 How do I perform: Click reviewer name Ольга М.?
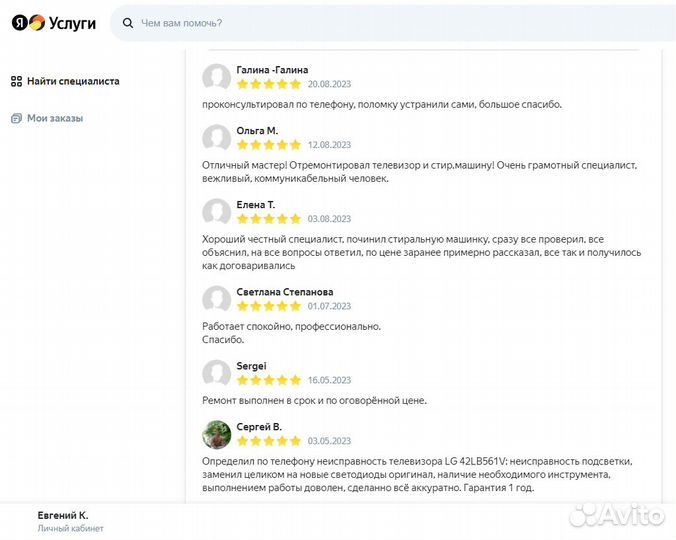[257, 131]
